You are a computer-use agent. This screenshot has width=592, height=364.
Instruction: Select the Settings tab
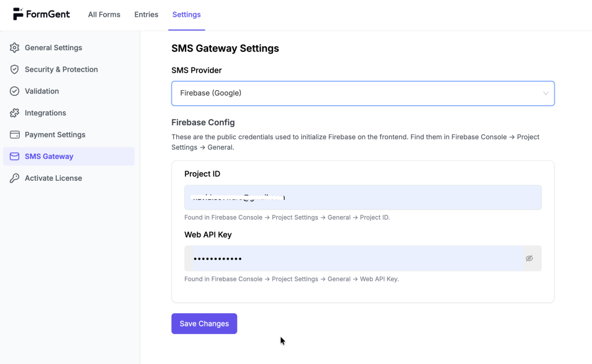pos(187,14)
